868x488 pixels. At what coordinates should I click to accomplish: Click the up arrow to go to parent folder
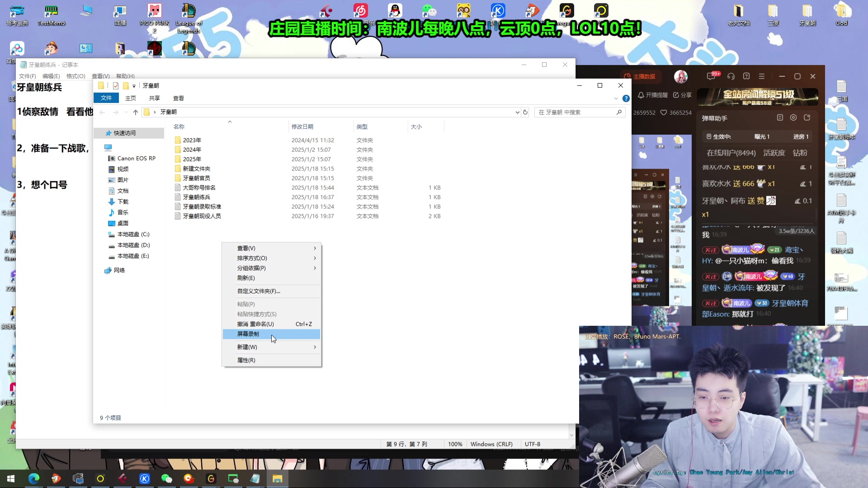point(136,112)
